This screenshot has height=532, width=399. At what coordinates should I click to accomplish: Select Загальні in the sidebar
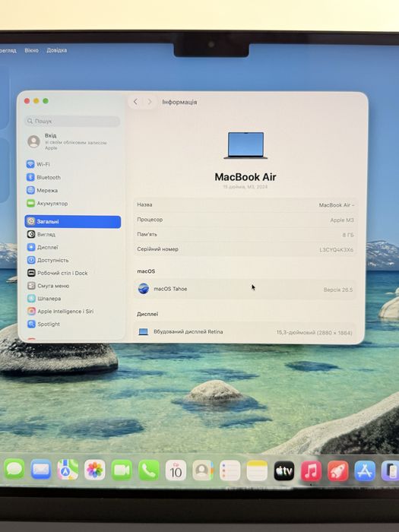pyautogui.click(x=73, y=222)
